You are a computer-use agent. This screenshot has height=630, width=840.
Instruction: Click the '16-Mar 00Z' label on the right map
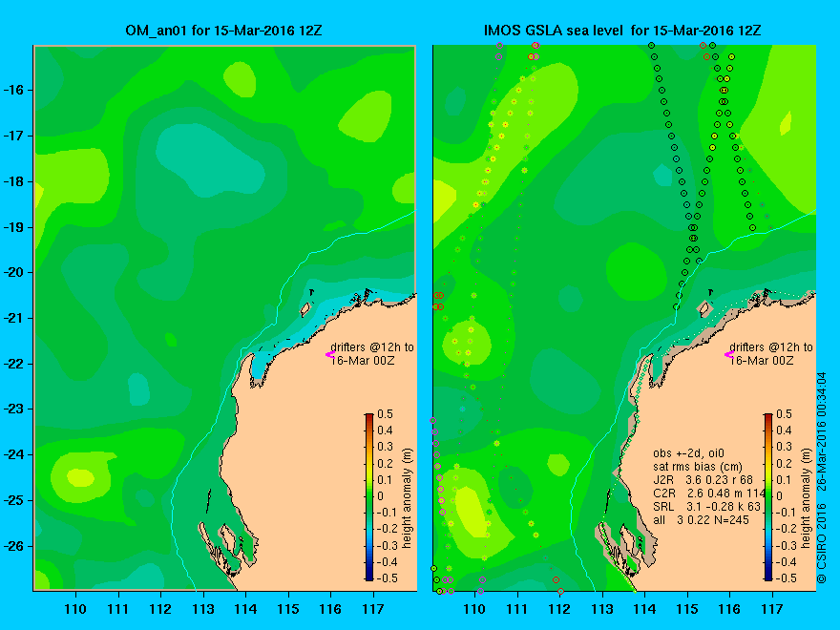click(x=762, y=361)
